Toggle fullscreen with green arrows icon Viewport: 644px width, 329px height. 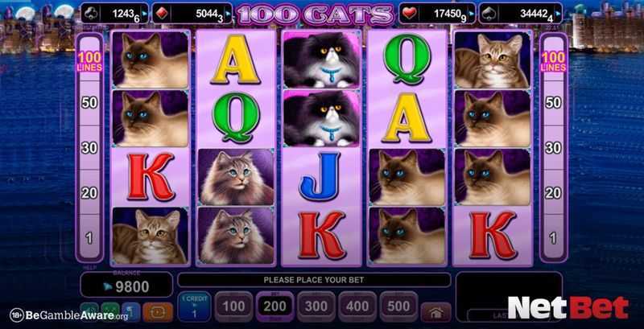point(110,310)
